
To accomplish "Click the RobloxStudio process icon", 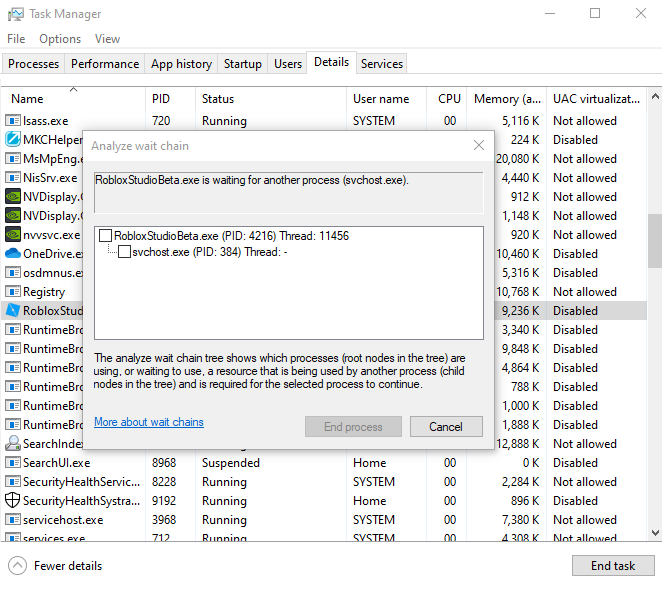I will 13,310.
